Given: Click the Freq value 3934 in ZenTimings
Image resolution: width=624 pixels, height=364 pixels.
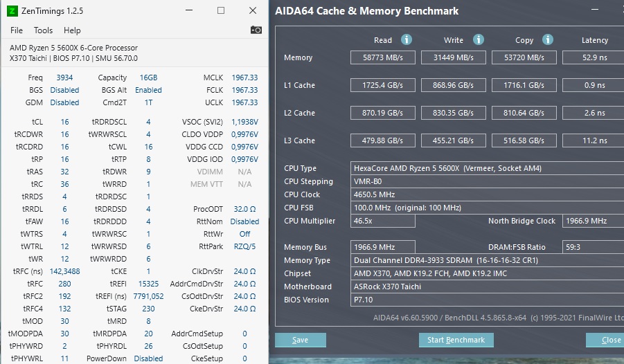Looking at the screenshot, I should (64, 78).
